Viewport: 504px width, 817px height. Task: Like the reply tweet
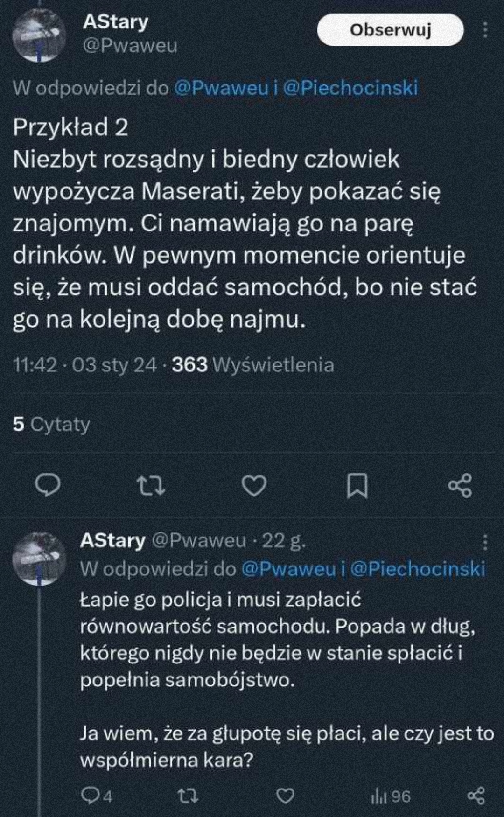(x=285, y=796)
